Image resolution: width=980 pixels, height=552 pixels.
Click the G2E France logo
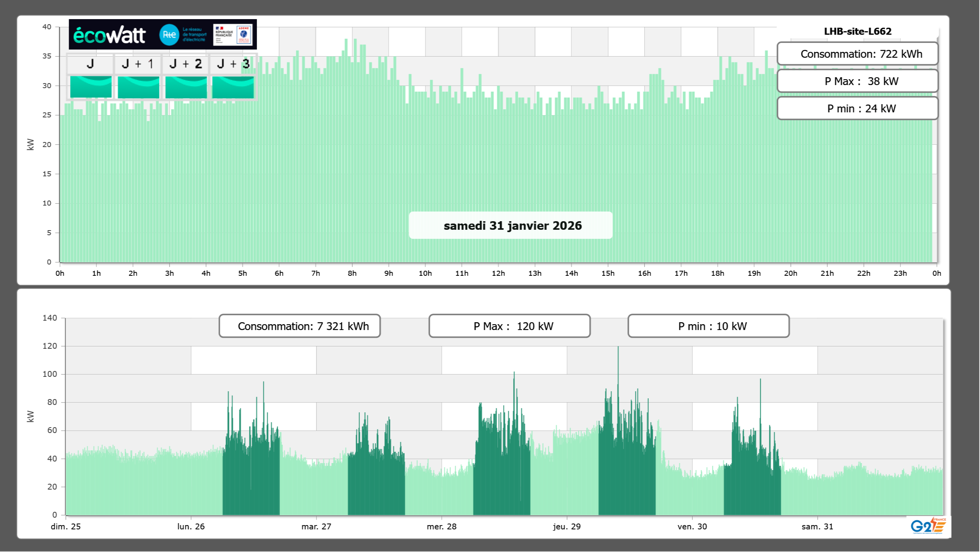tap(928, 526)
